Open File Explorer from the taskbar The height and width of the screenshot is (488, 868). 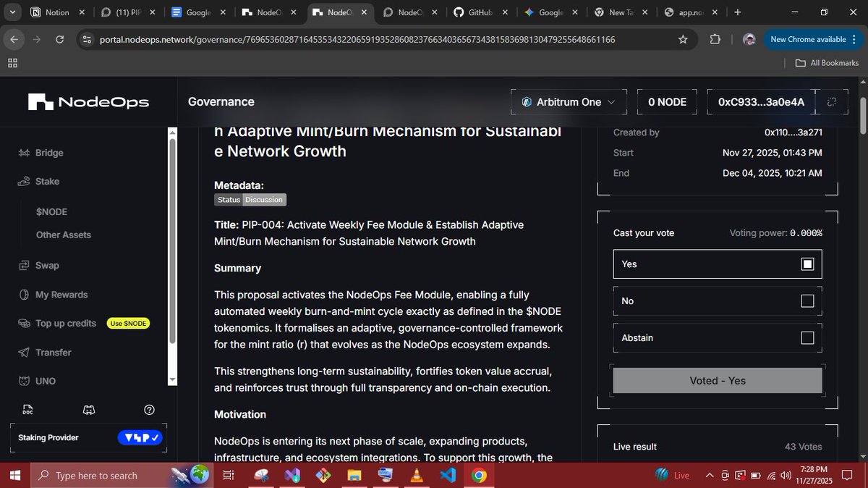(x=354, y=476)
